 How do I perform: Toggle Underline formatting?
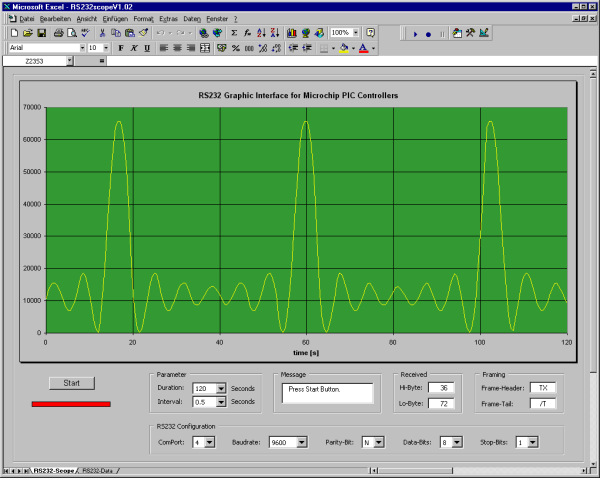tap(147, 47)
